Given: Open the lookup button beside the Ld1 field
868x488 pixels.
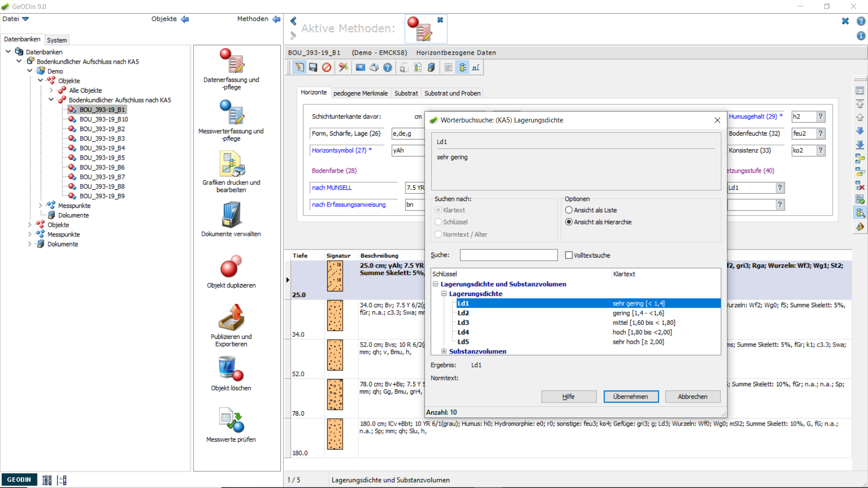Looking at the screenshot, I should [780, 188].
